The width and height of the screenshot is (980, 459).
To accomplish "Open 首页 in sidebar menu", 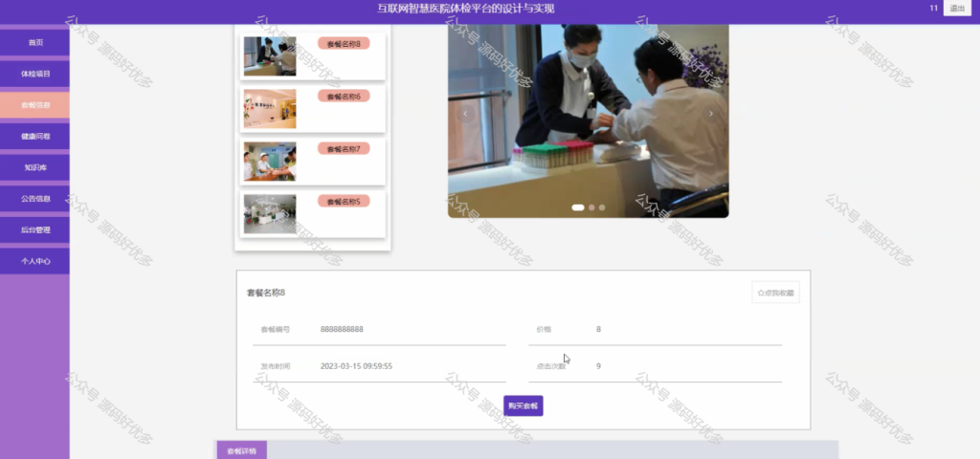I will [35, 42].
